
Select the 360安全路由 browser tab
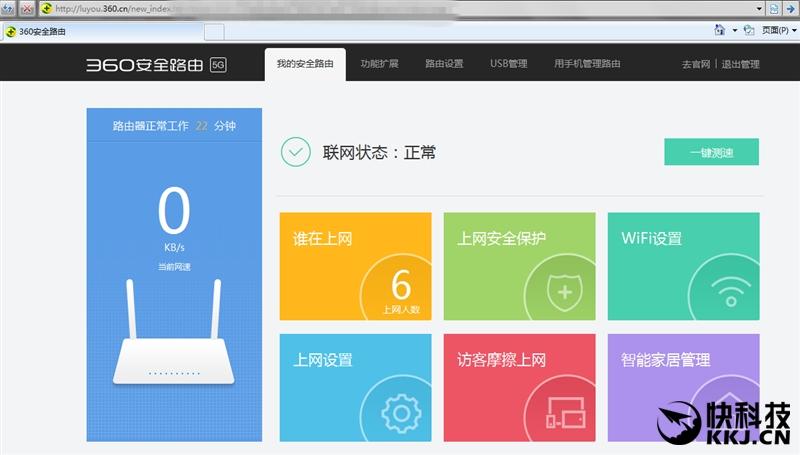click(102, 32)
